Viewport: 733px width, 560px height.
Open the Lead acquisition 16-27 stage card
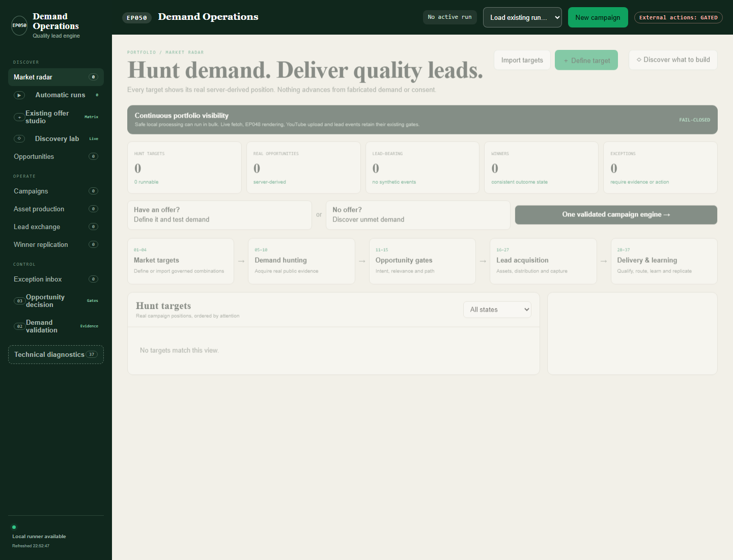click(543, 261)
